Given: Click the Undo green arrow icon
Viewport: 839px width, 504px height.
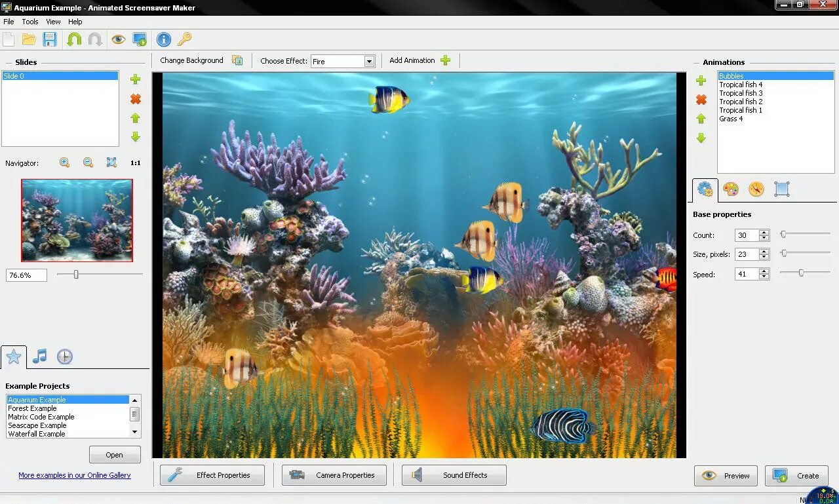Looking at the screenshot, I should (x=75, y=39).
